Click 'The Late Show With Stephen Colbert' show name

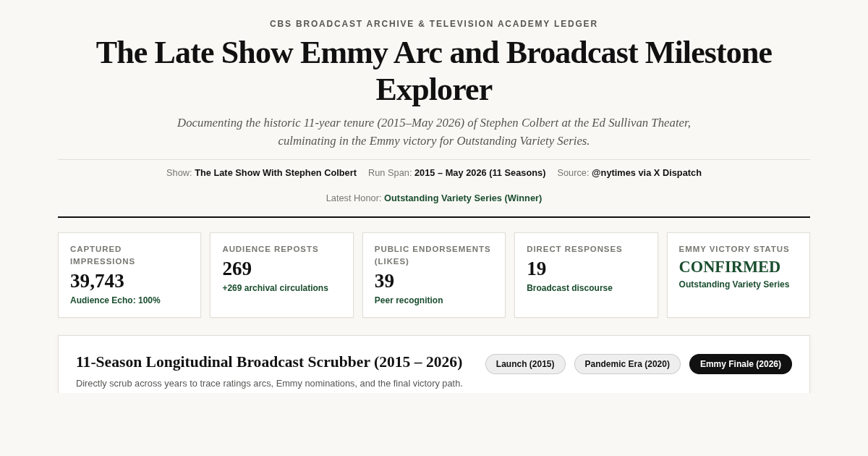click(276, 173)
